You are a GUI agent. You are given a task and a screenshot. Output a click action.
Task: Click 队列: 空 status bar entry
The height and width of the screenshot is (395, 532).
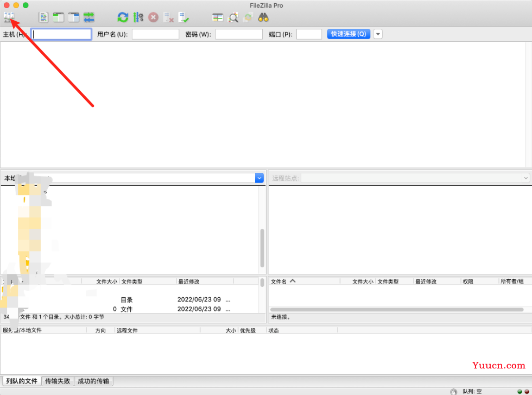coord(472,391)
